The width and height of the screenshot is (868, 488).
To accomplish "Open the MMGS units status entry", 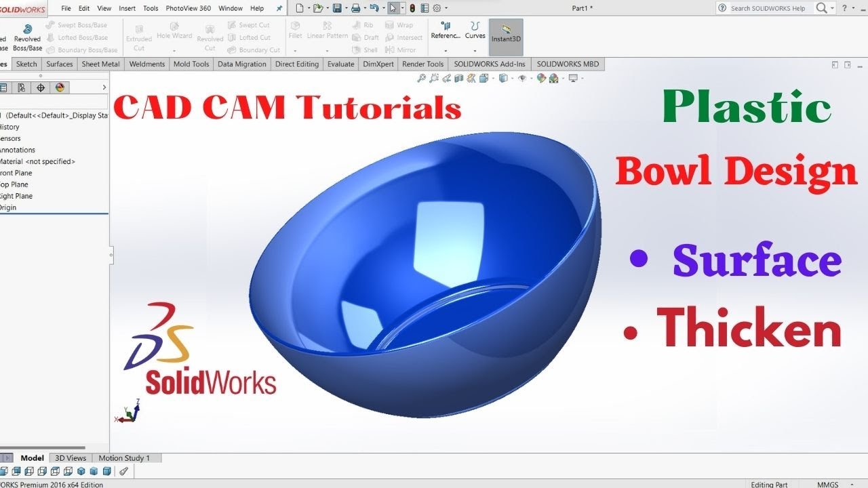I will point(827,485).
